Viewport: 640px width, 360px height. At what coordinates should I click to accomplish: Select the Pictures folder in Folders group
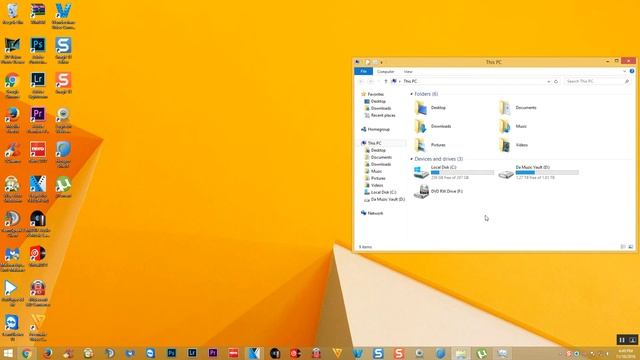coord(430,145)
